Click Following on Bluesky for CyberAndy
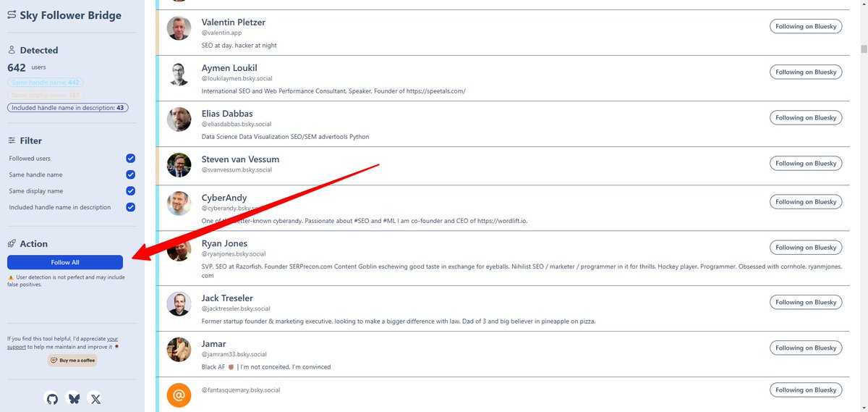The image size is (868, 412). pos(806,201)
